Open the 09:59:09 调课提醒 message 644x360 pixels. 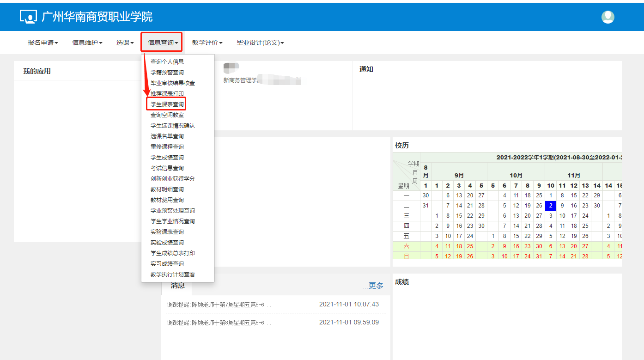click(x=219, y=322)
